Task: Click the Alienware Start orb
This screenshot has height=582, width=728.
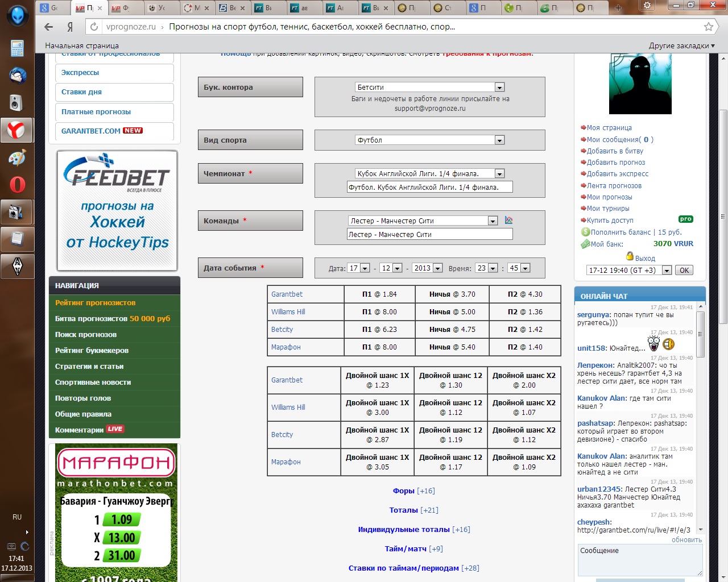Action: coord(17,15)
